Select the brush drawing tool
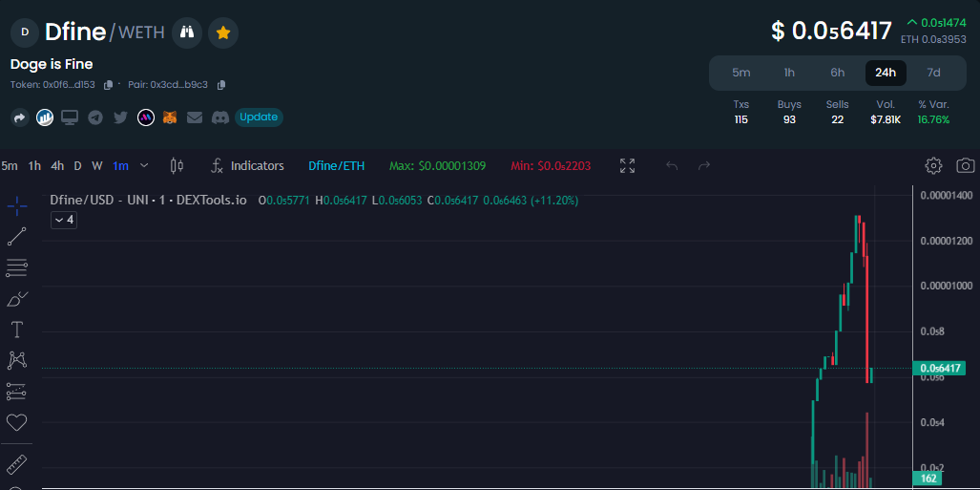980x490 pixels. [x=17, y=299]
